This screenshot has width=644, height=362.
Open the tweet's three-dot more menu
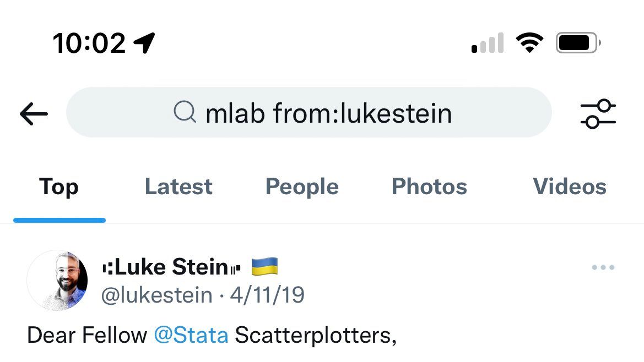coord(603,268)
